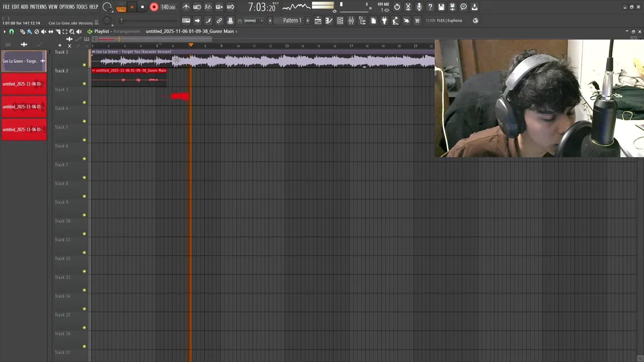Screen dimensions: 644x362
Task: Expand the arrow left of Pattern 1
Action: coord(270,21)
